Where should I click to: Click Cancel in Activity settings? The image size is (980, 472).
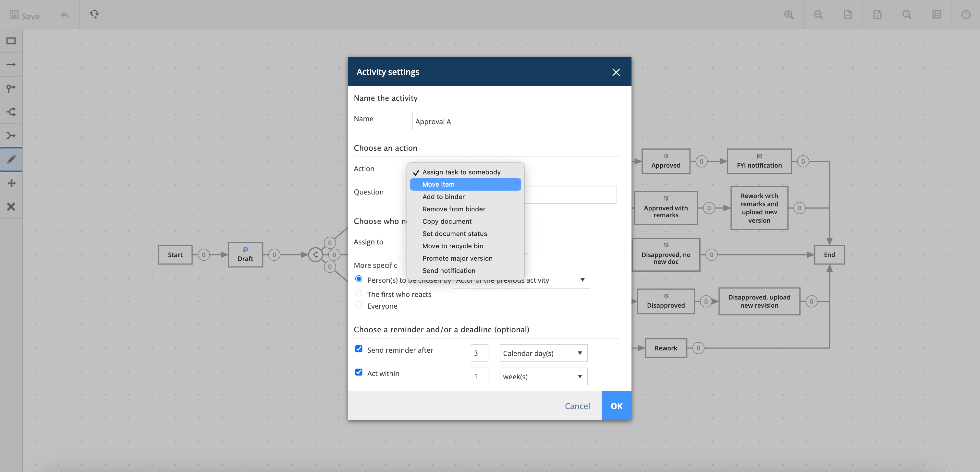tap(577, 406)
